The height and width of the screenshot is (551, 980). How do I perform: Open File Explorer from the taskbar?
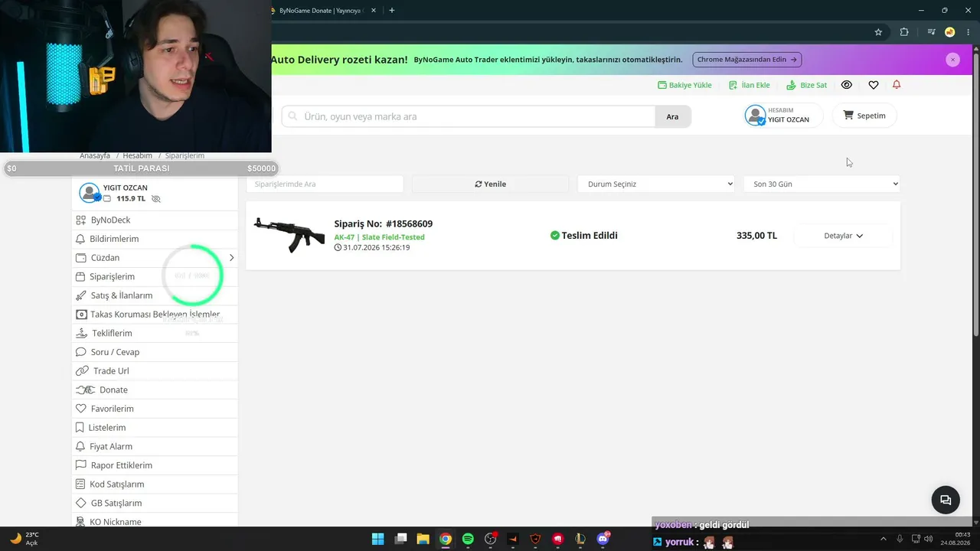[x=423, y=539]
